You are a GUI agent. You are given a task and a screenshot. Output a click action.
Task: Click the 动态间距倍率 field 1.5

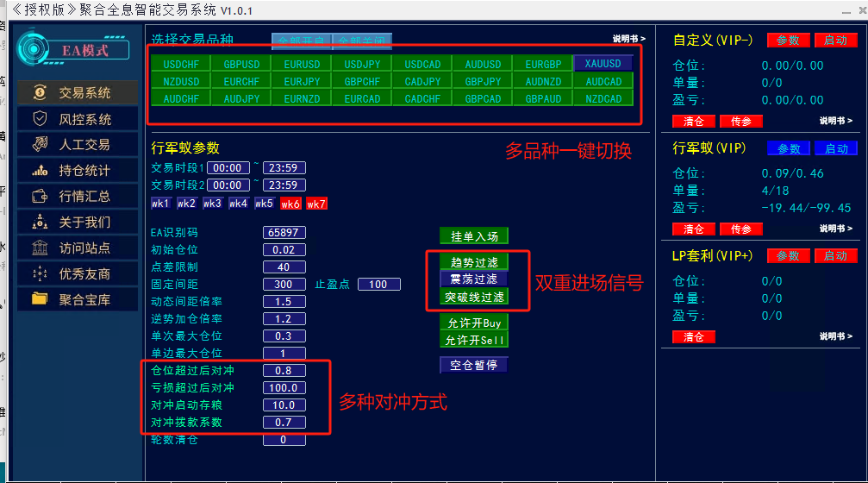coord(284,301)
